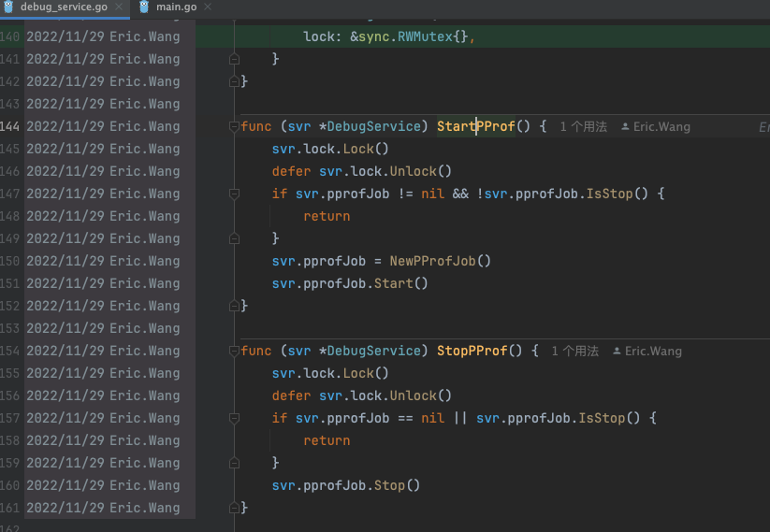Close the debug_service.go editor tab

(121, 7)
